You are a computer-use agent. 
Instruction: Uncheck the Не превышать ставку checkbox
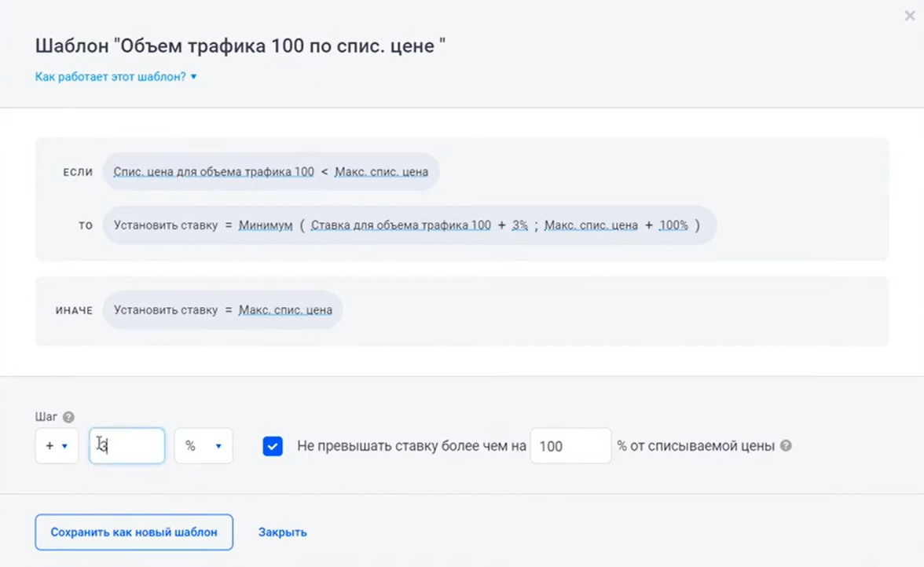pyautogui.click(x=273, y=446)
